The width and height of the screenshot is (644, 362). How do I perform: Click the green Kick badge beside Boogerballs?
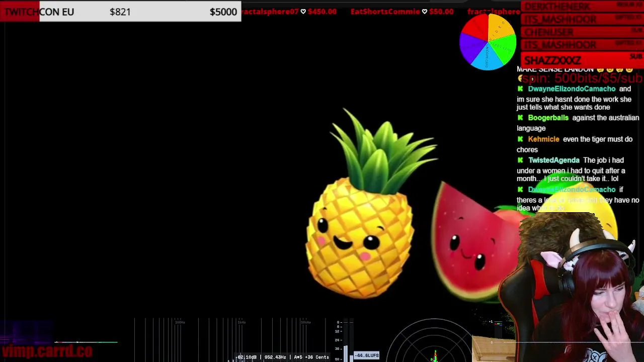coord(520,118)
